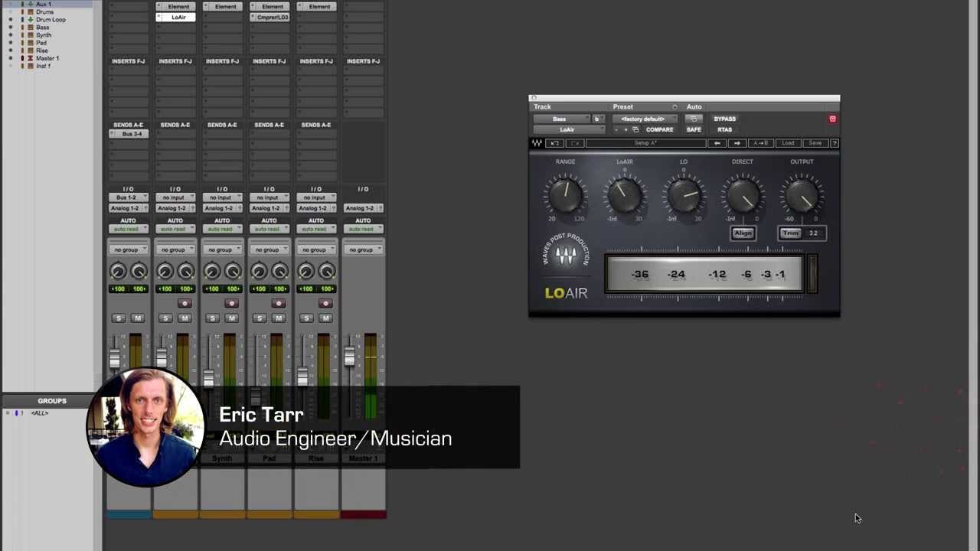Click the Setup A field in LoAir
The image size is (980, 551).
(x=646, y=143)
